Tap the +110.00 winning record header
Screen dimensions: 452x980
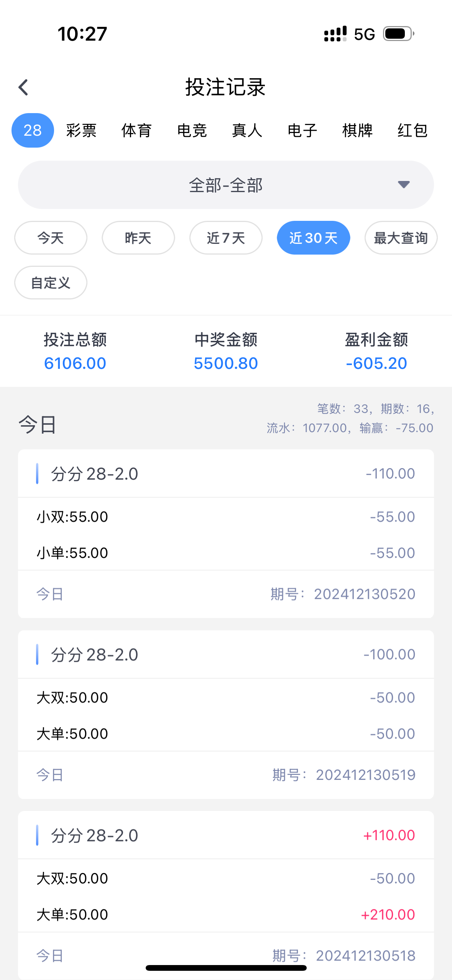(226, 835)
